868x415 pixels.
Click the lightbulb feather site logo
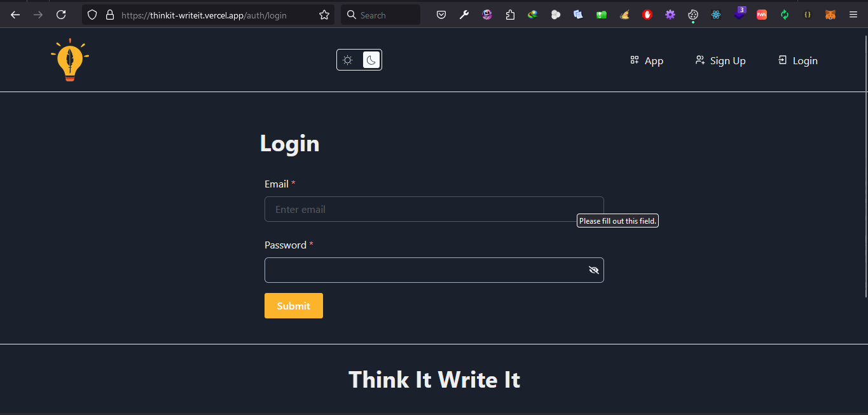tap(69, 60)
